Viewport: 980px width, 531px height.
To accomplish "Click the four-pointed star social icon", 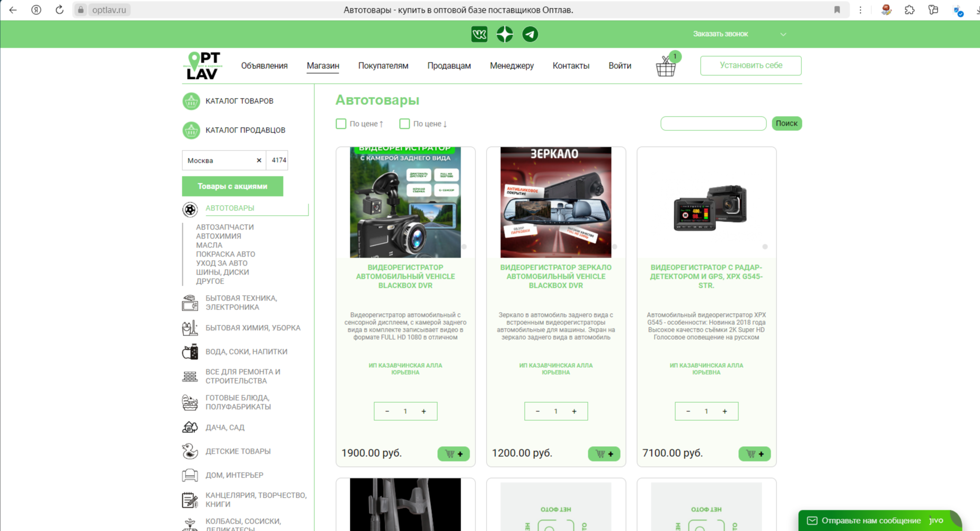I will (x=505, y=34).
